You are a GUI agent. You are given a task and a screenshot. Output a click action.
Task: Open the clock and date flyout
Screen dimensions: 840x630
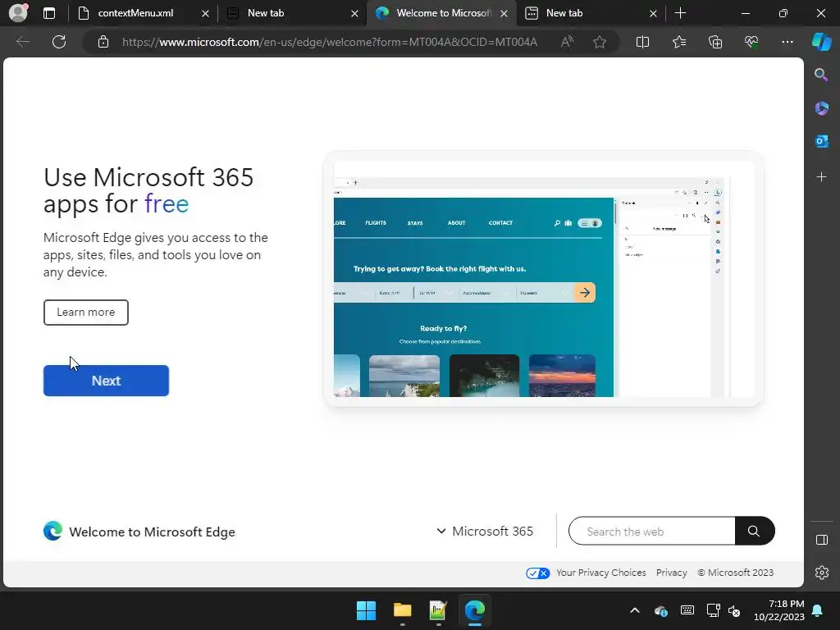779,610
